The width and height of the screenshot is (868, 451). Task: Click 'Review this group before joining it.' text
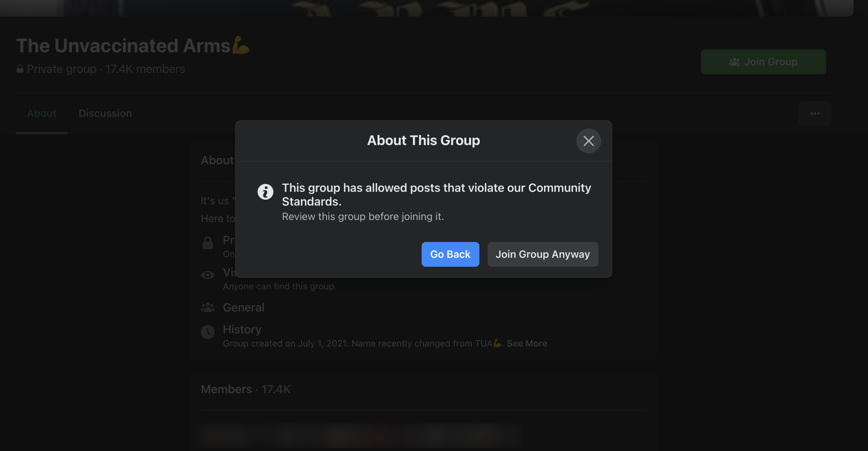tap(363, 217)
